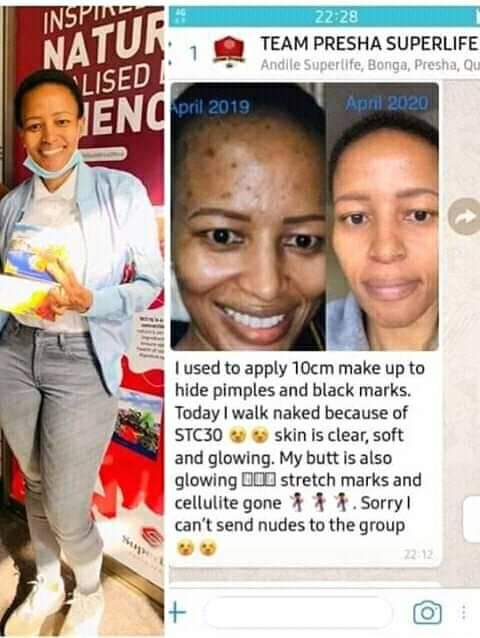This screenshot has height=638, width=480.
Task: Tap the emoji pair at the message end
Action: pos(196,548)
